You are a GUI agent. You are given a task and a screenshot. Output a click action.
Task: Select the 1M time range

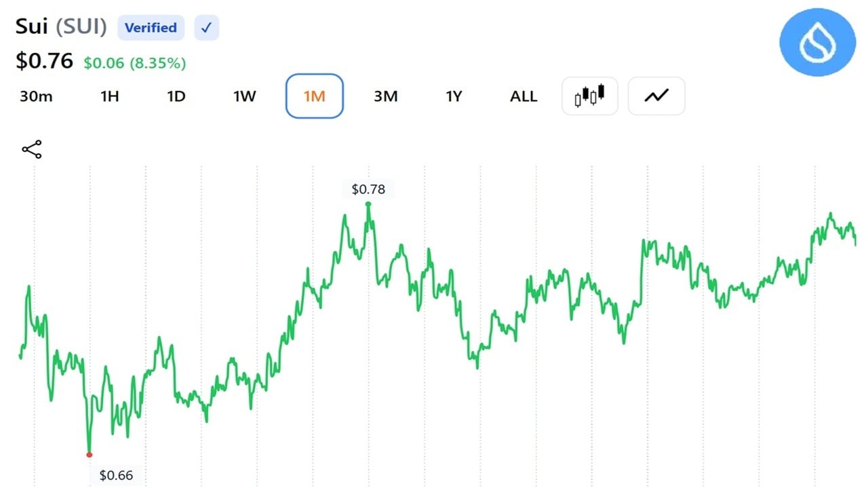315,96
